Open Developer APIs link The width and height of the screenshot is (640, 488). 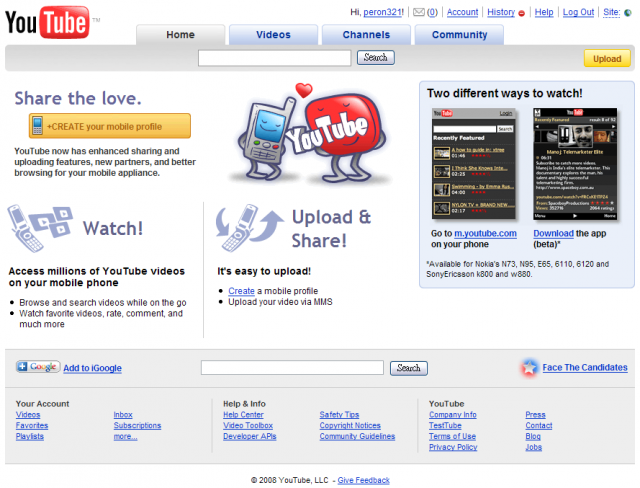pyautogui.click(x=250, y=437)
